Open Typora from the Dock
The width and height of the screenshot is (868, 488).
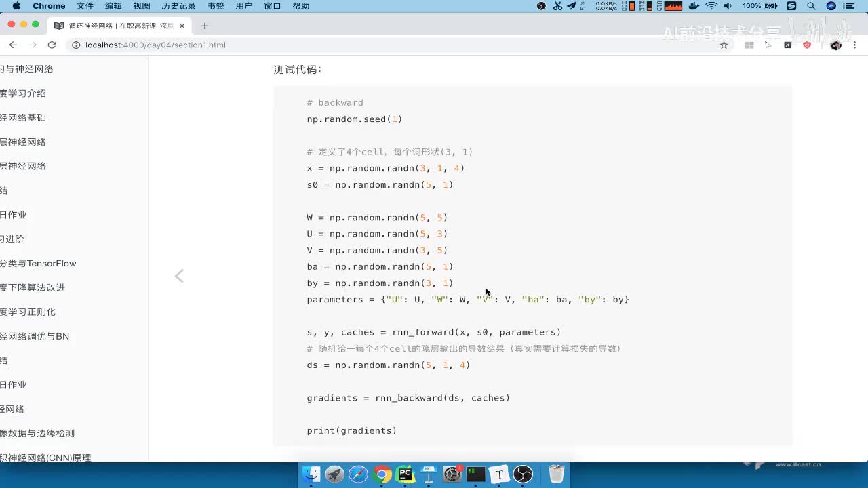pyautogui.click(x=499, y=474)
